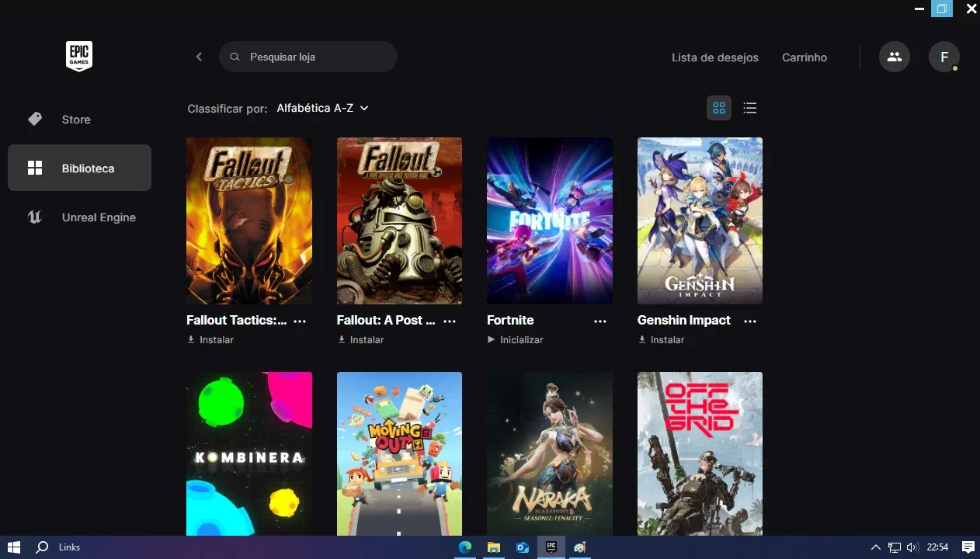This screenshot has height=559, width=980.
Task: Open Off The Grid cover thumbnail
Action: (700, 453)
